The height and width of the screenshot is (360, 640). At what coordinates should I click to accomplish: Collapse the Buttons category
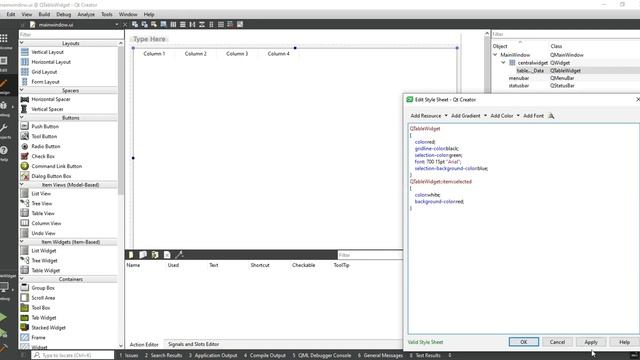(x=22, y=118)
